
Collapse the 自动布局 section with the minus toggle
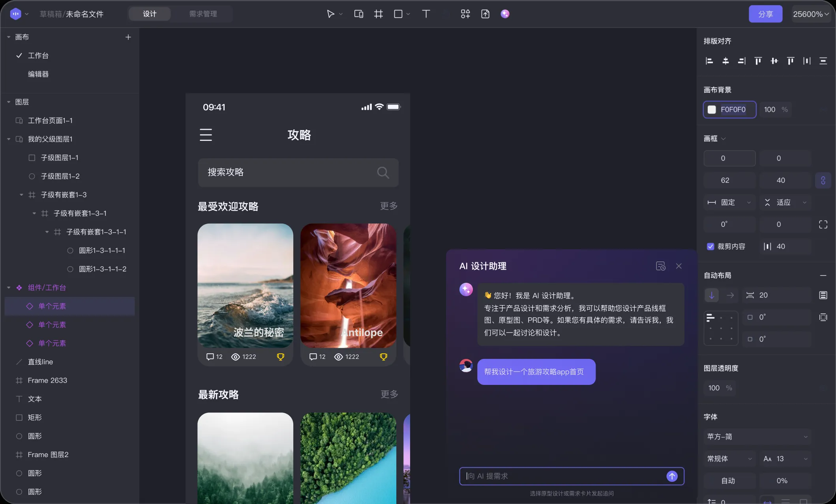823,275
